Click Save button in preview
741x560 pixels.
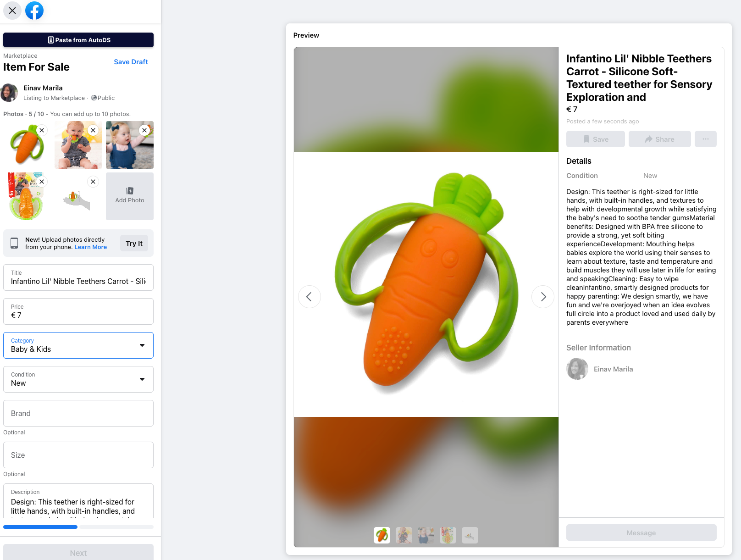pos(596,139)
